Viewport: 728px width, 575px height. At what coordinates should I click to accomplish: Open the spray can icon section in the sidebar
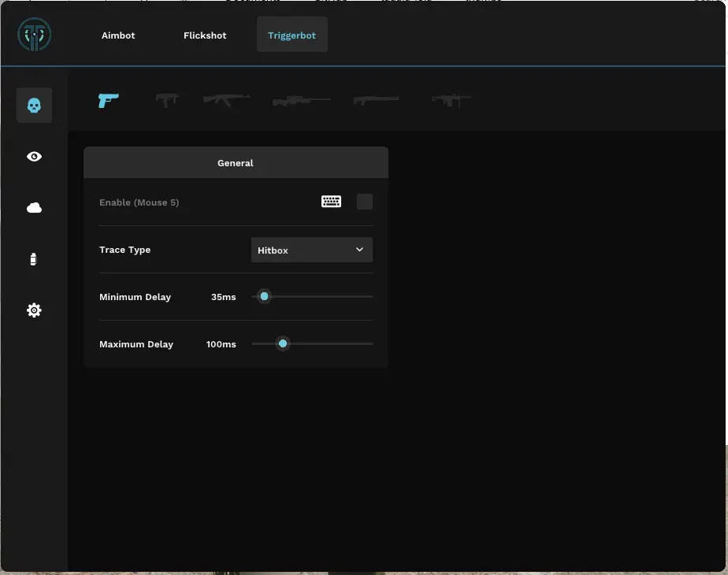point(33,259)
